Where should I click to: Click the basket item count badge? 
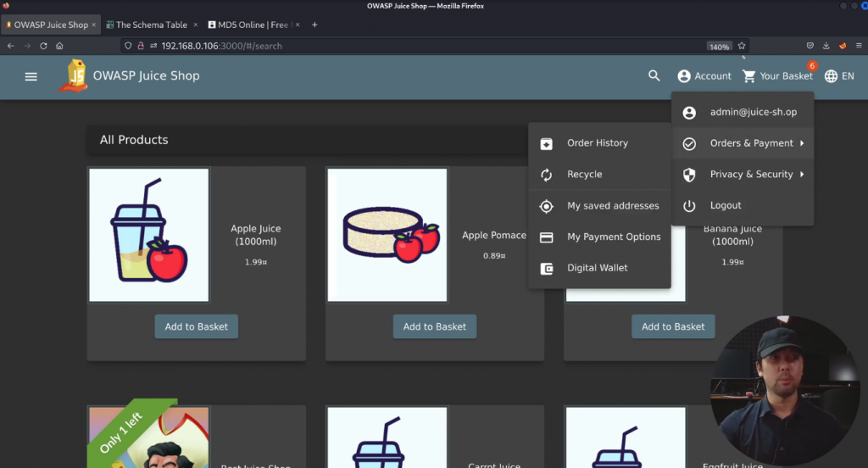812,66
